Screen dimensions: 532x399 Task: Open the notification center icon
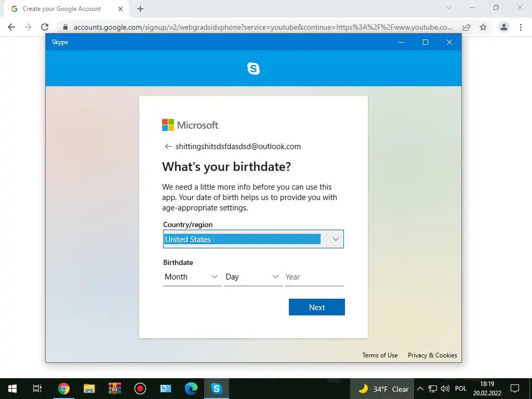515,389
